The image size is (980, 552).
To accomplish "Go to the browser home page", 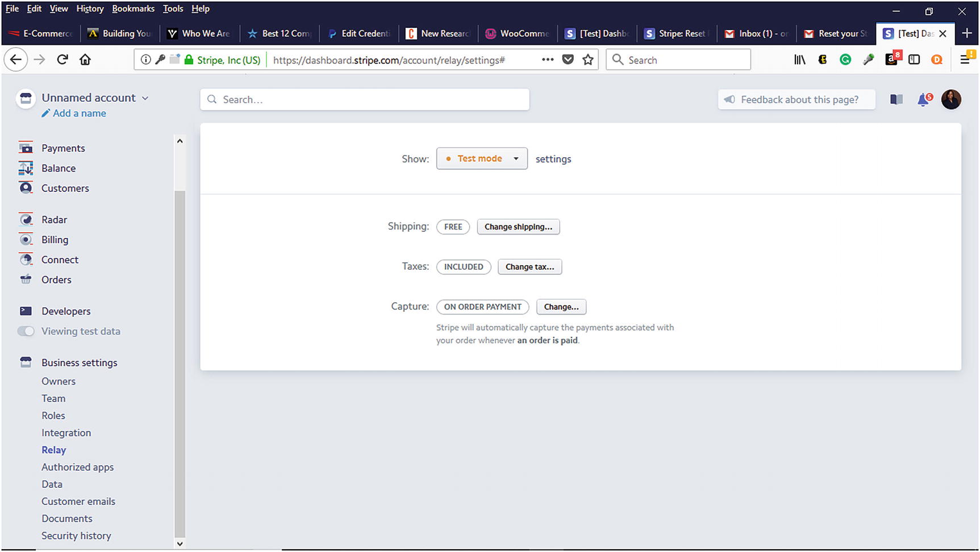I will (x=85, y=60).
